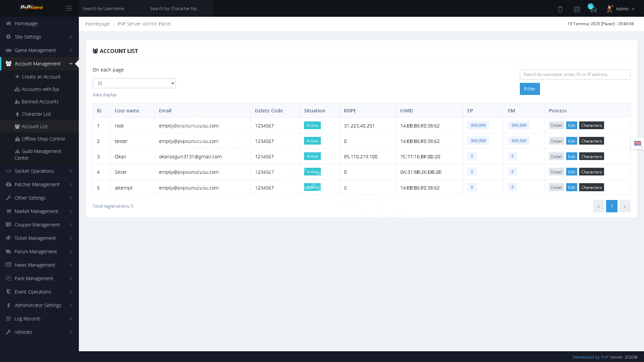644x362 pixels.
Task: Edit the root account
Action: [572, 125]
